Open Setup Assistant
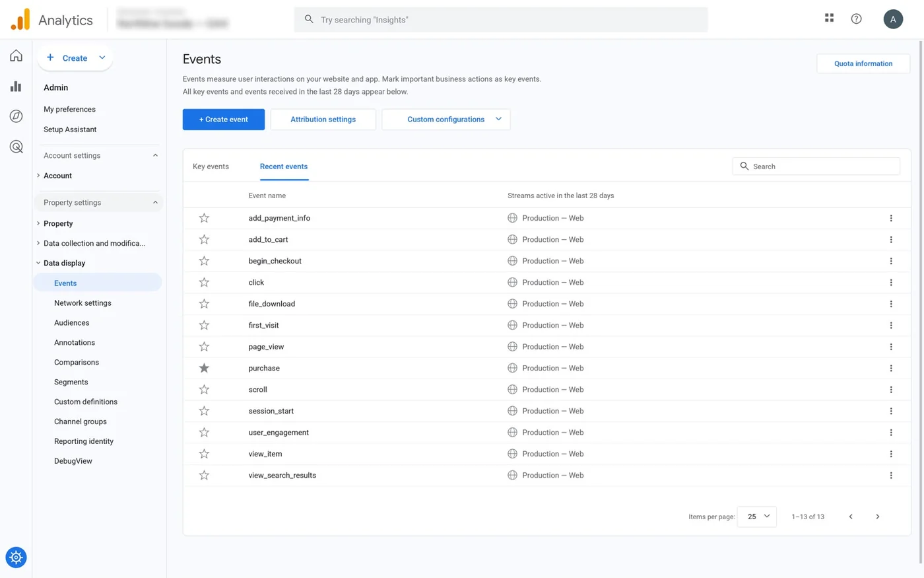Screen dimensions: 924x578 (x=70, y=129)
